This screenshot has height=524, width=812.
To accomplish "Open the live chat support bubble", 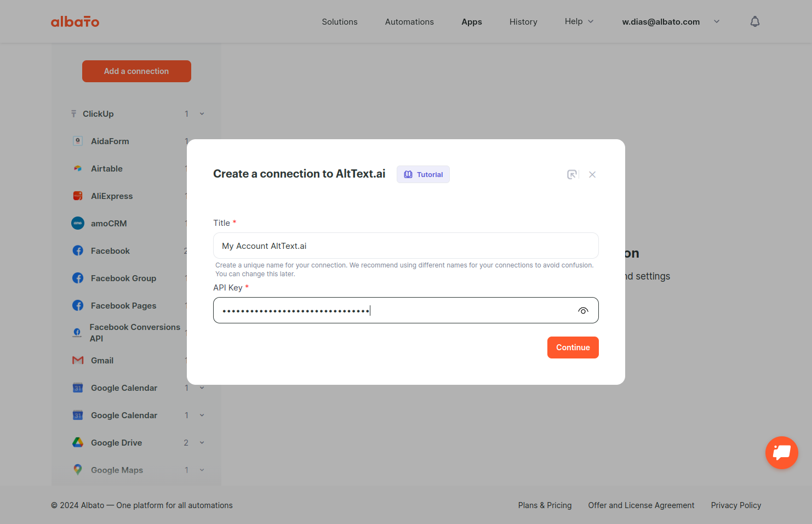I will click(781, 453).
